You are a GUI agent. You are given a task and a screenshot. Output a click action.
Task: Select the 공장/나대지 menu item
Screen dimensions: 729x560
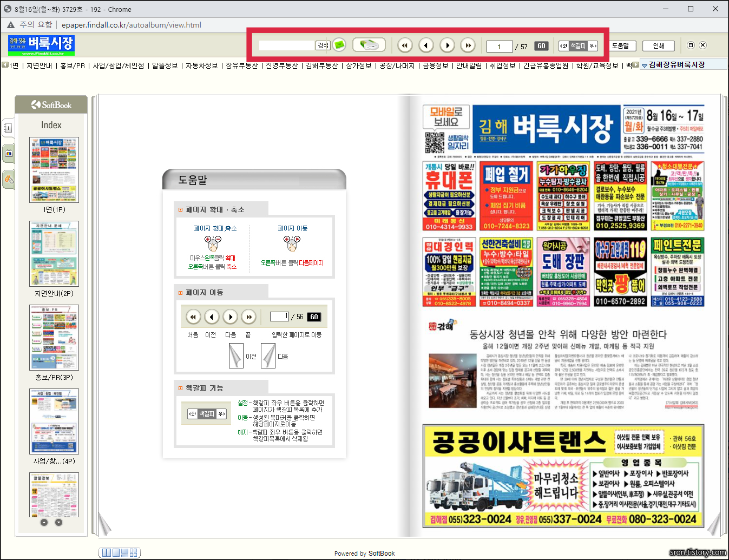click(397, 65)
